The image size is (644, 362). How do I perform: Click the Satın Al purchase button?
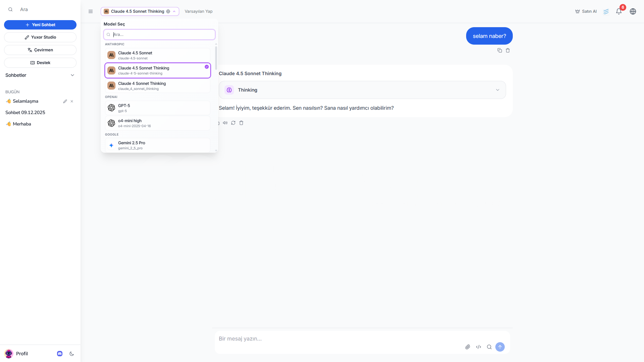click(586, 11)
